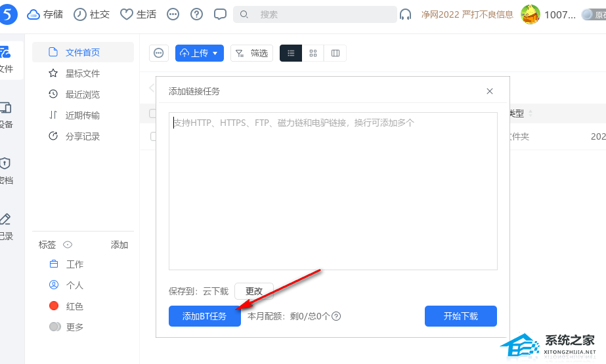Open the Starred Files section

[x=82, y=73]
